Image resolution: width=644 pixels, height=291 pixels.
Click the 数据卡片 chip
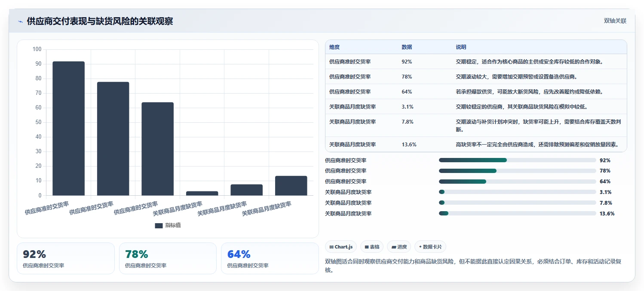(430, 247)
